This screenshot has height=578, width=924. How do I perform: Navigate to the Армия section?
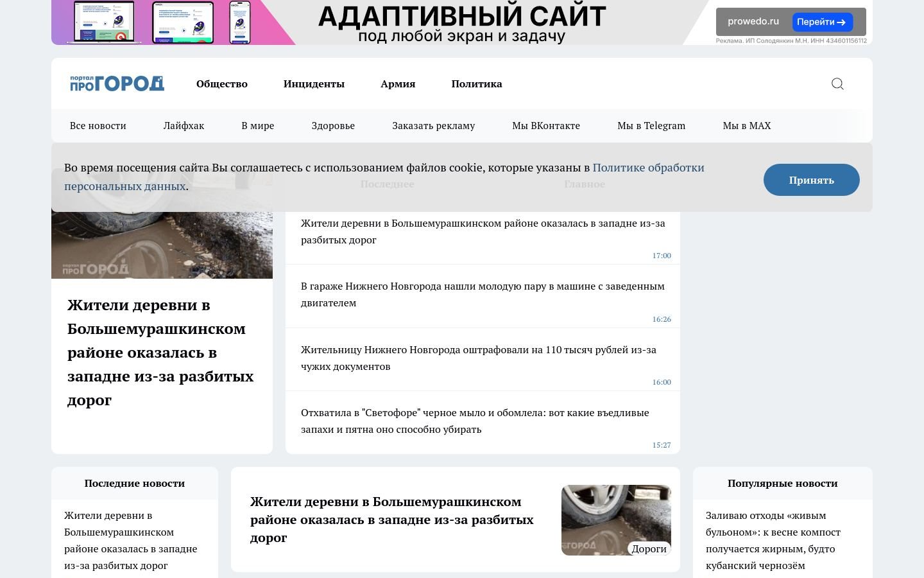pyautogui.click(x=398, y=83)
